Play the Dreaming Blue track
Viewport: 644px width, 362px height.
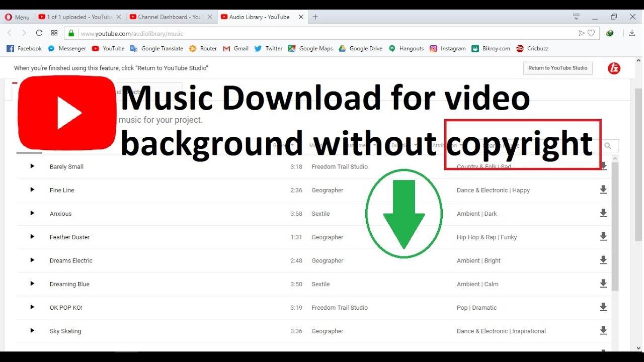[32, 284]
